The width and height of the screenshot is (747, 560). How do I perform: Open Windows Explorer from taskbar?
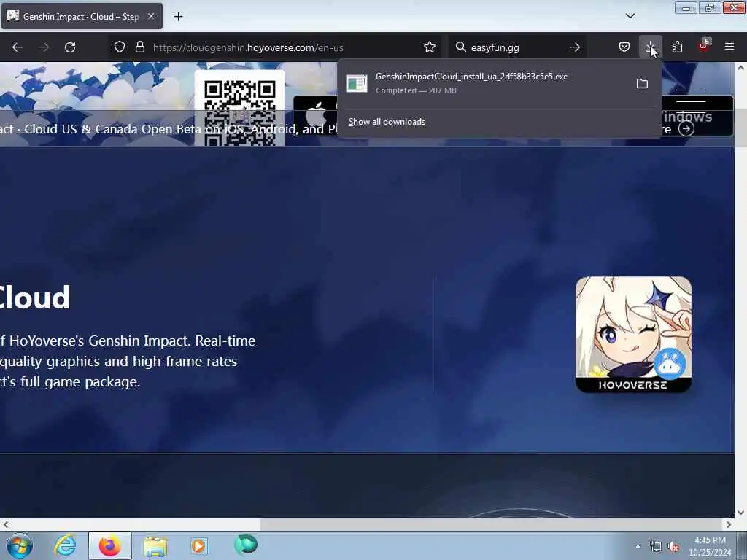tap(155, 545)
